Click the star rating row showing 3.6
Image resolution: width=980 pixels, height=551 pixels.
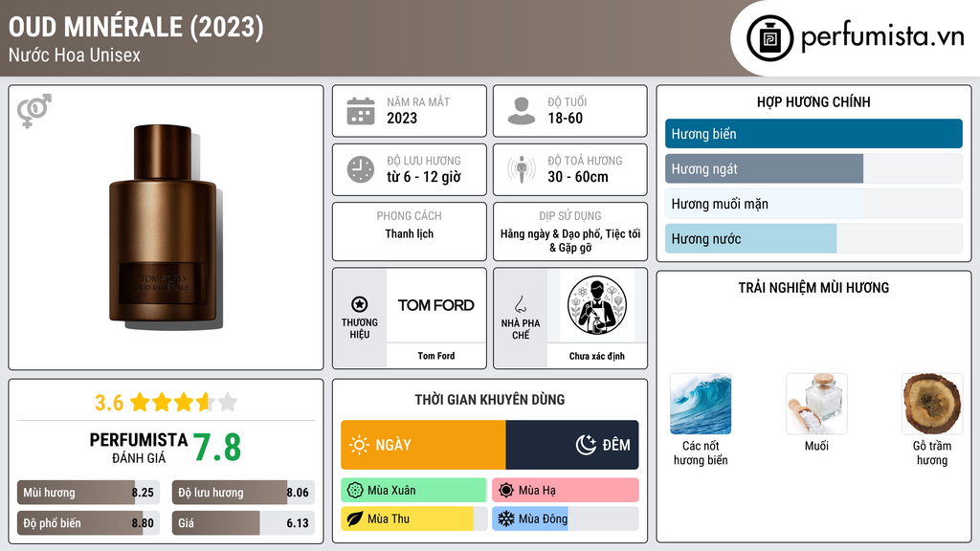tap(167, 403)
